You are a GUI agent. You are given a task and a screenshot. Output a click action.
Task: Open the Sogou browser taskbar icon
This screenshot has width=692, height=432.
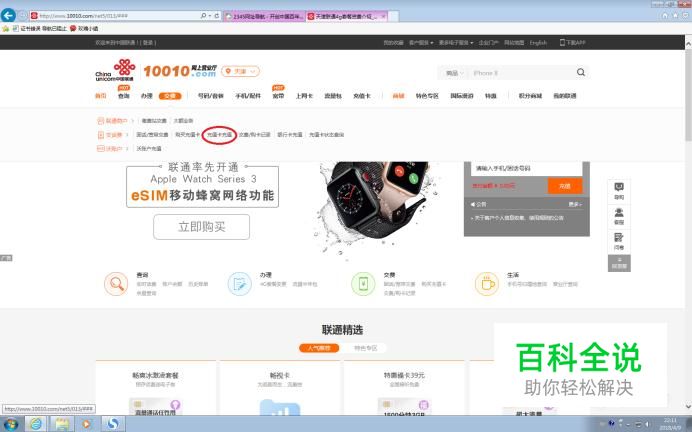[113, 424]
